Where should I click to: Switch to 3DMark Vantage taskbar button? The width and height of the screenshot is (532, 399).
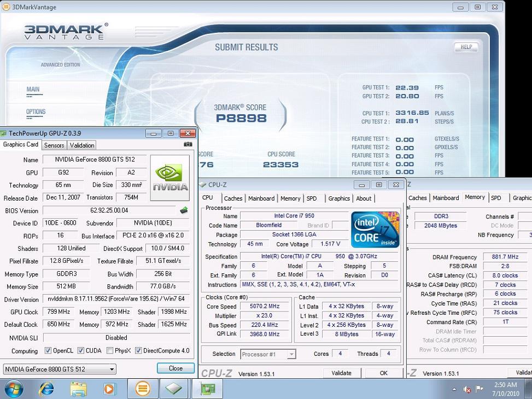pos(143,389)
